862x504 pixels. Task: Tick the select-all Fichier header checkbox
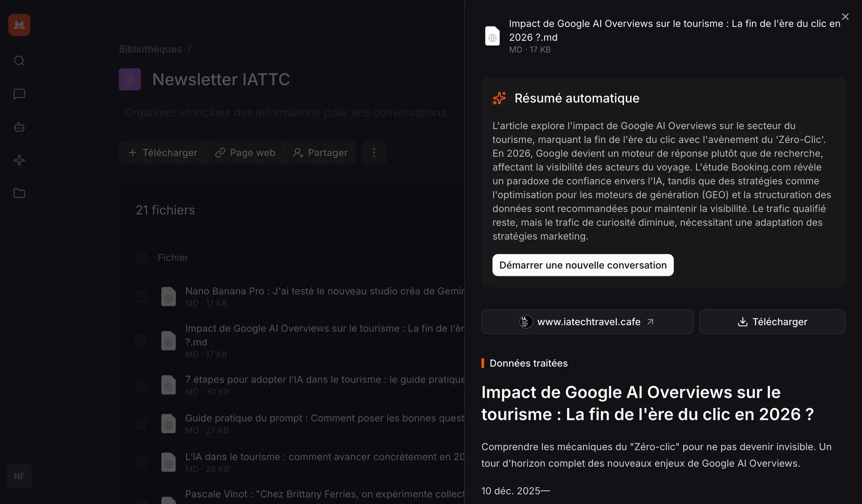141,257
